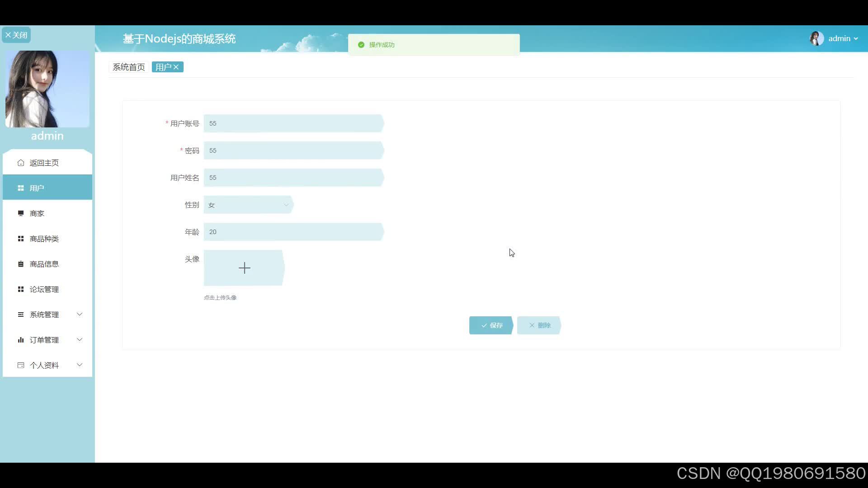Close the 用户 tab with its X
The height and width of the screenshot is (488, 868).
click(176, 67)
